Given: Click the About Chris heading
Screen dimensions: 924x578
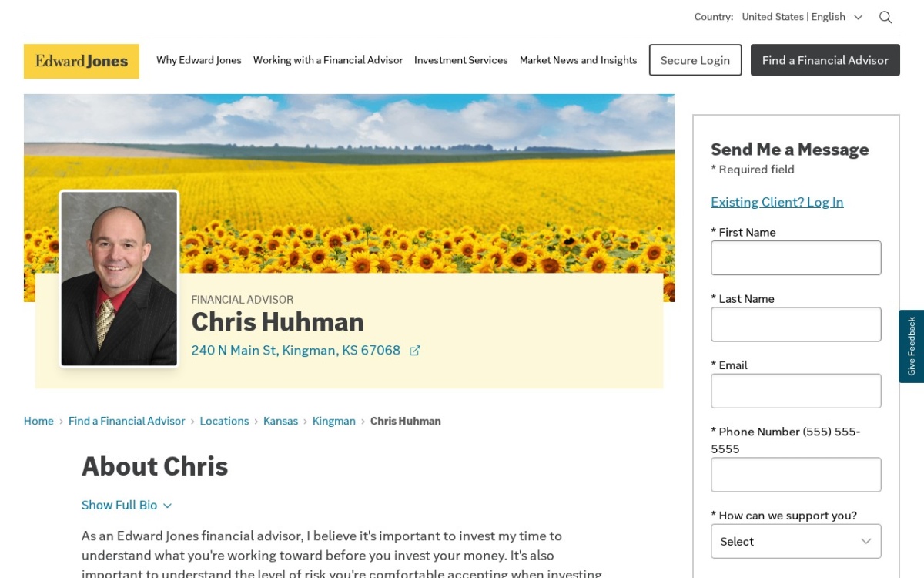Looking at the screenshot, I should [x=155, y=466].
